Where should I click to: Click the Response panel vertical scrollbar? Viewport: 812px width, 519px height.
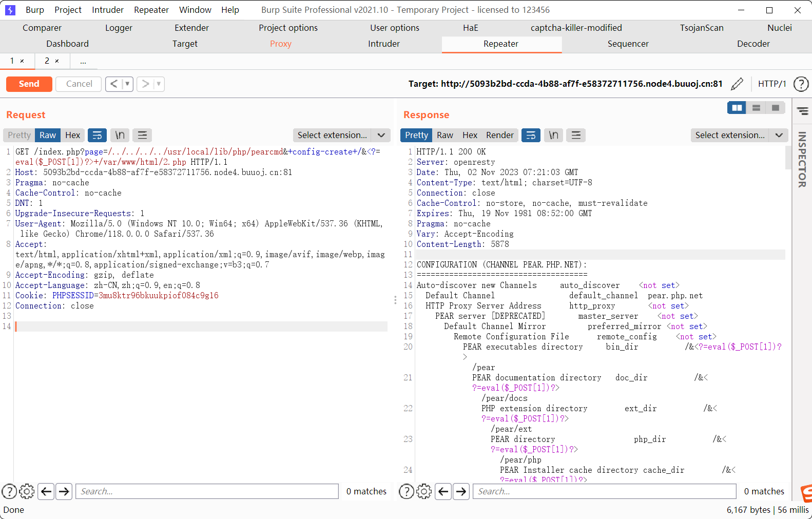click(788, 158)
